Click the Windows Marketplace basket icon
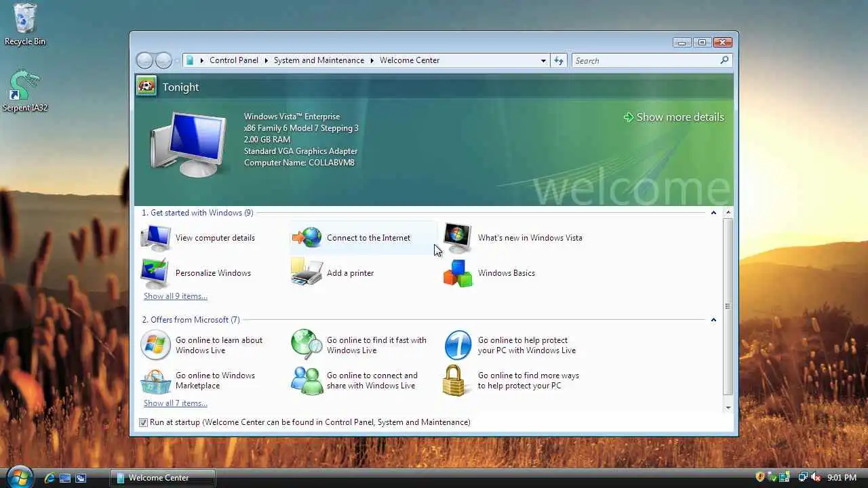 156,381
